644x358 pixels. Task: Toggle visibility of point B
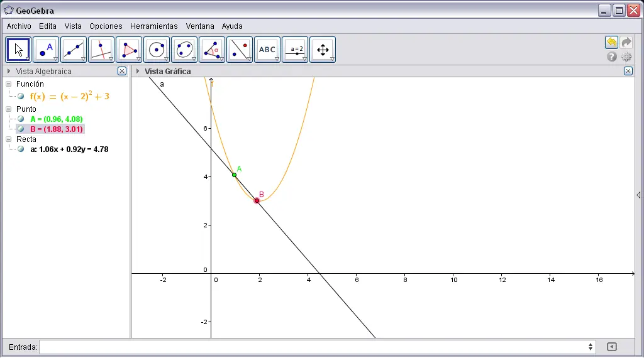pyautogui.click(x=21, y=129)
